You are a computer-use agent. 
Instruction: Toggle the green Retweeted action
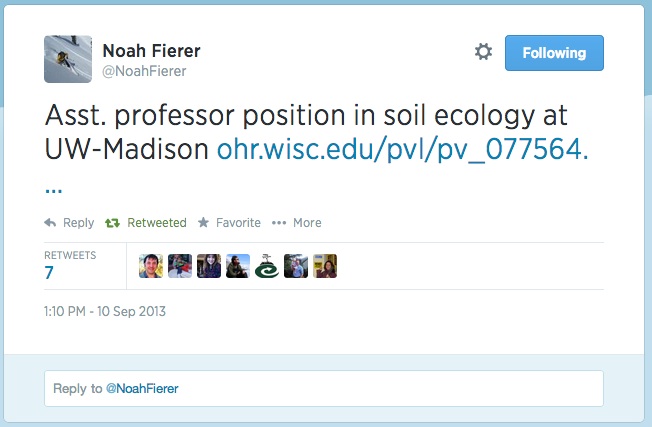[x=146, y=223]
